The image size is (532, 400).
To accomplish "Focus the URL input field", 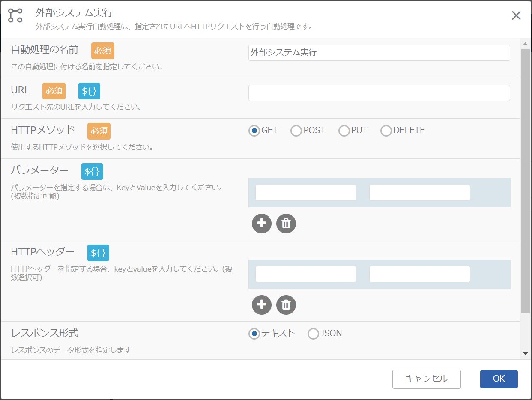I will [x=379, y=93].
